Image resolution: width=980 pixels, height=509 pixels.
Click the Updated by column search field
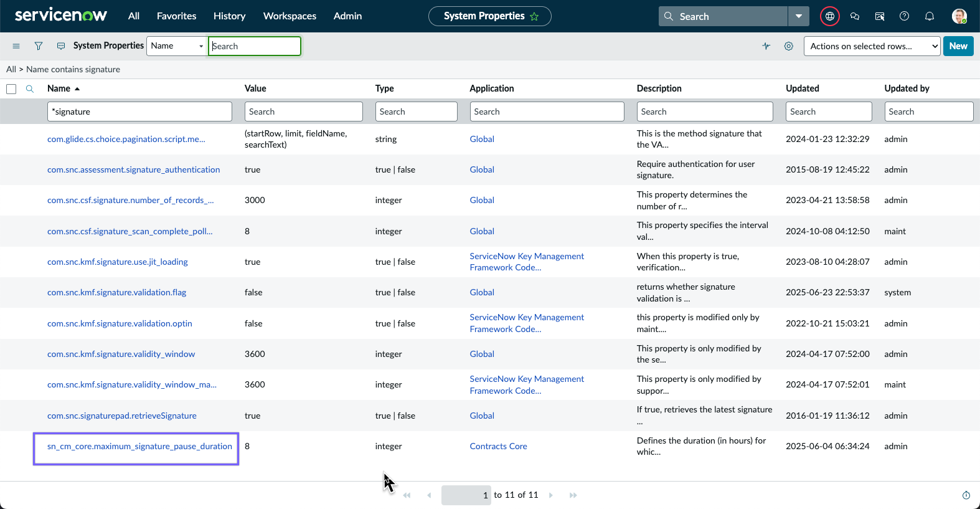click(929, 112)
